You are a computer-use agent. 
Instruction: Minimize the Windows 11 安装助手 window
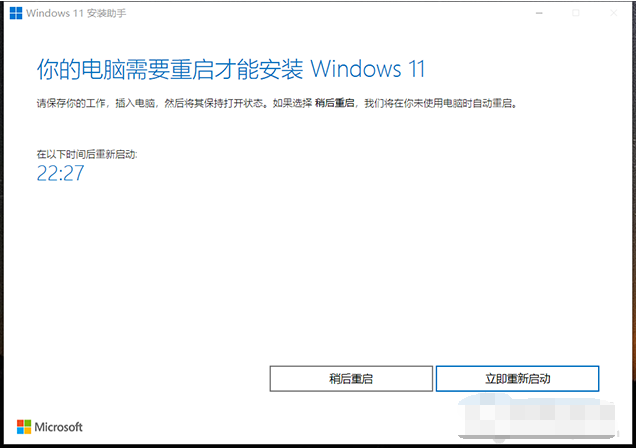(539, 13)
